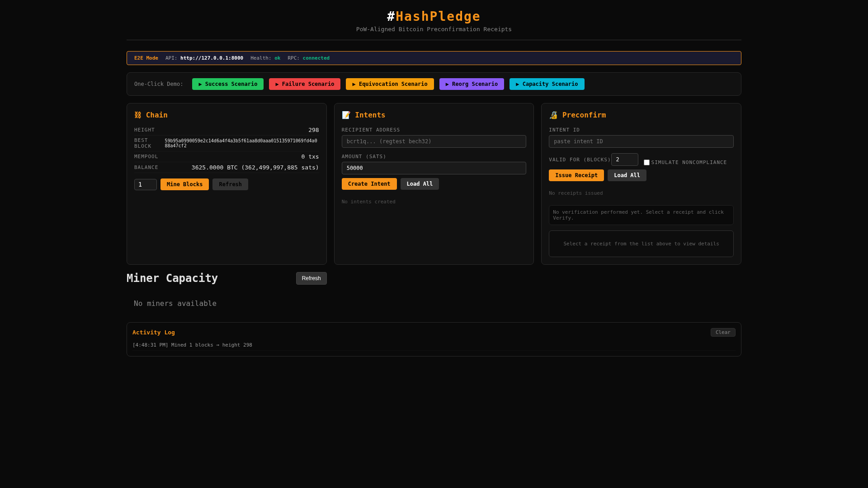Click the chain icon in the Chain header

click(138, 115)
